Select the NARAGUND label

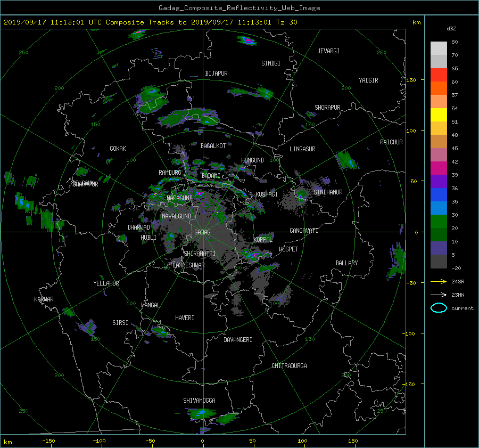pyautogui.click(x=179, y=198)
